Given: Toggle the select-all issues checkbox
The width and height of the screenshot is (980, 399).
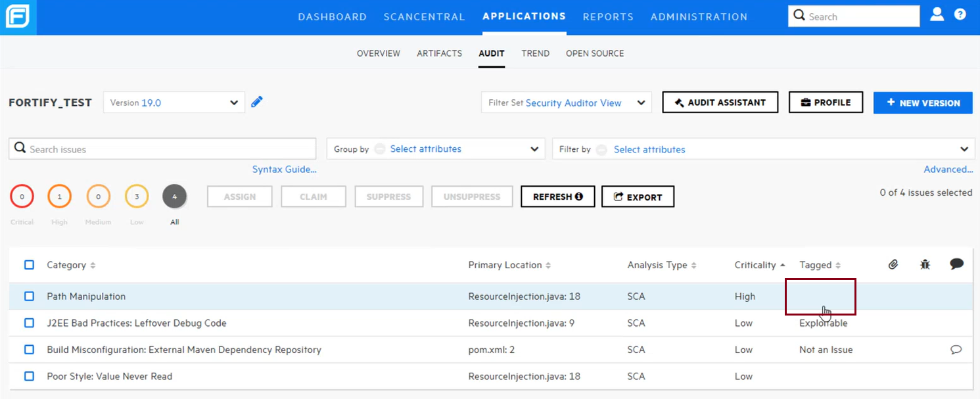Looking at the screenshot, I should pos(29,265).
